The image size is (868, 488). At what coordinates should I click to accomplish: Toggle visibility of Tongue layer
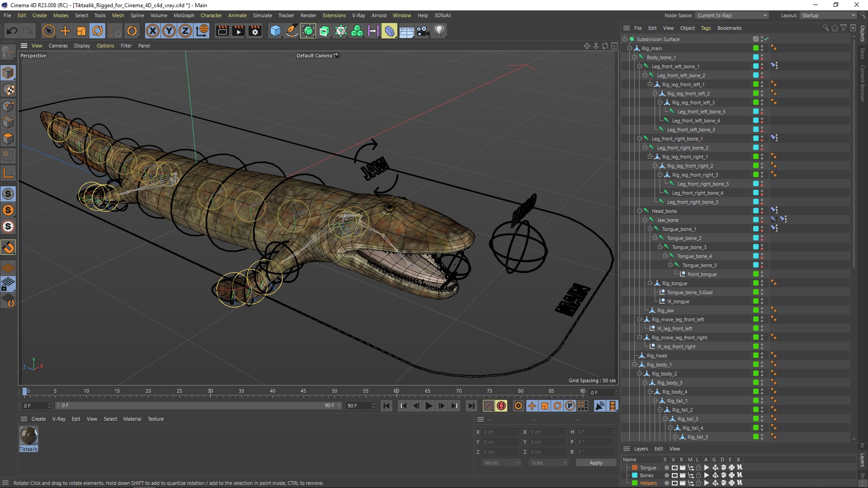[x=674, y=468]
